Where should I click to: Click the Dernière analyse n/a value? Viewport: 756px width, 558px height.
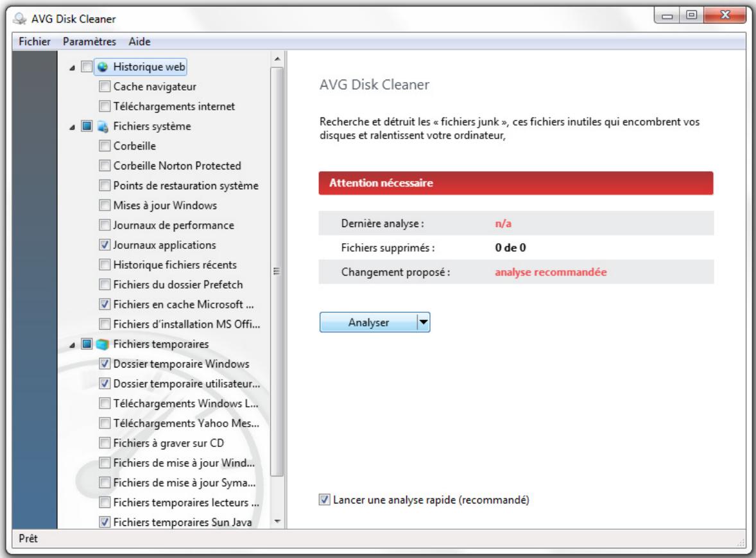tap(503, 224)
